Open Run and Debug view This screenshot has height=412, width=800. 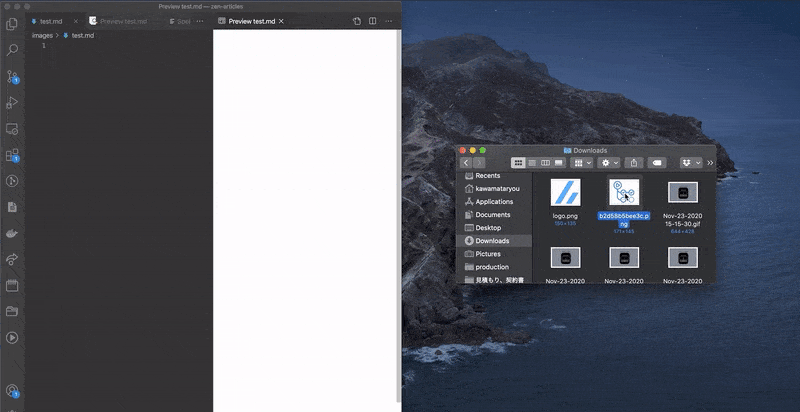pyautogui.click(x=12, y=102)
